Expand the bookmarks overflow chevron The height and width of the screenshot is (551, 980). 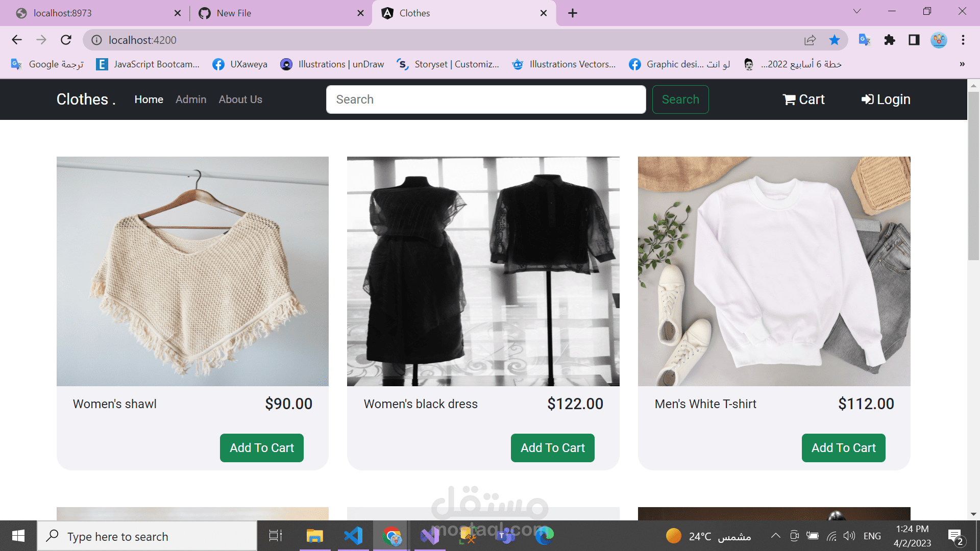pyautogui.click(x=962, y=64)
